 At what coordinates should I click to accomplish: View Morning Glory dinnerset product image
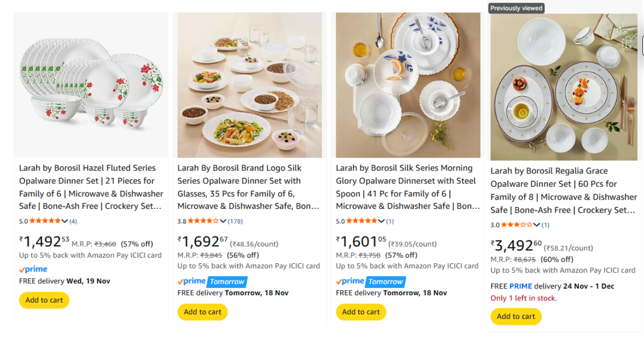[408, 85]
